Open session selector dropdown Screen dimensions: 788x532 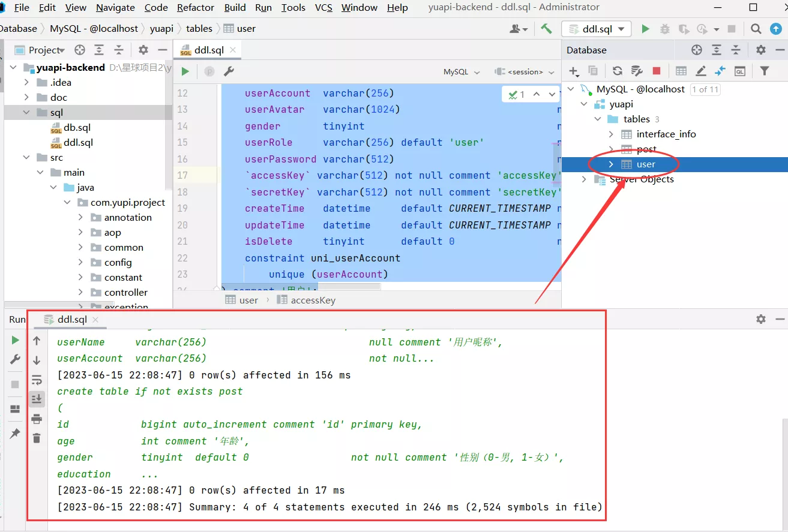[525, 71]
